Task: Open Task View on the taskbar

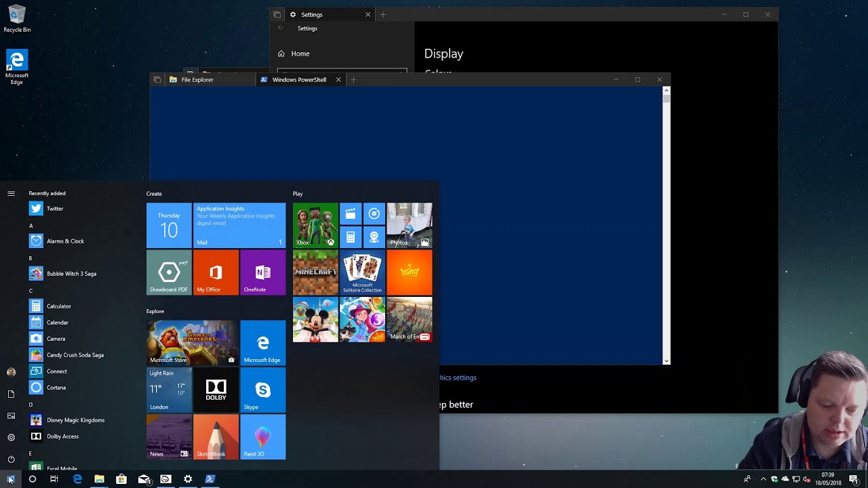Action: 54,479
